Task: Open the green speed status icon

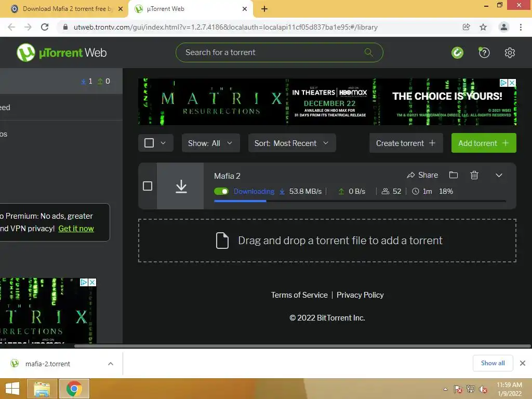Action: point(457,52)
